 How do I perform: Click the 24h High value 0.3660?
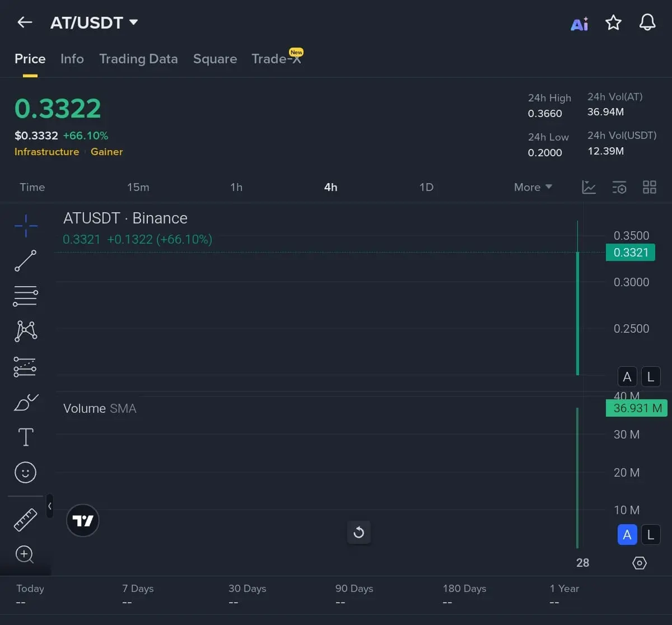tap(545, 114)
